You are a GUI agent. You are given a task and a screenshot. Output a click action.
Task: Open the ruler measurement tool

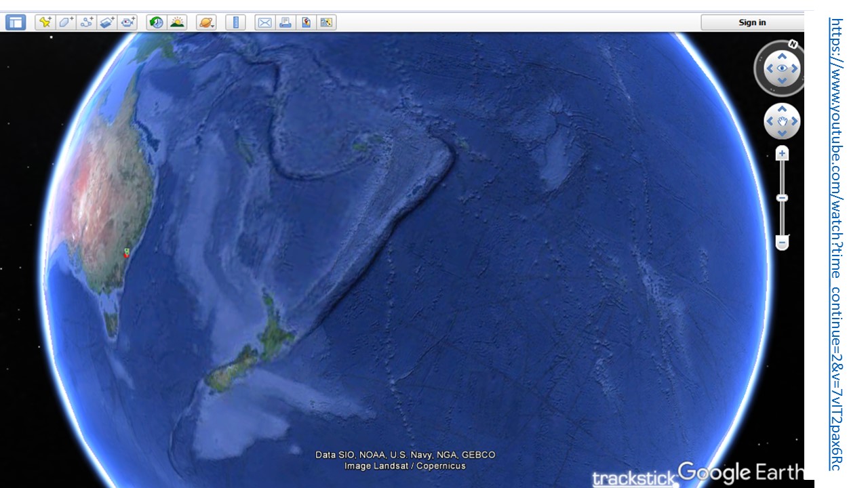click(235, 22)
